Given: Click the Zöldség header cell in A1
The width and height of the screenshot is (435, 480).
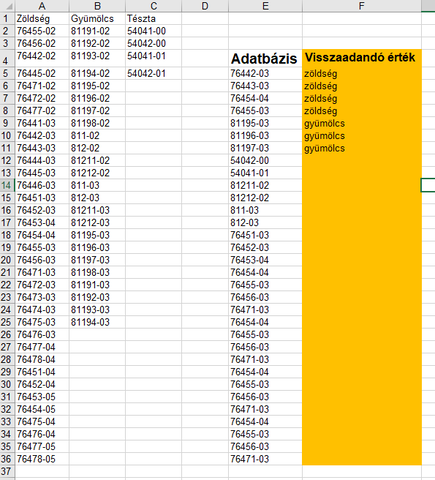Looking at the screenshot, I should tap(42, 18).
